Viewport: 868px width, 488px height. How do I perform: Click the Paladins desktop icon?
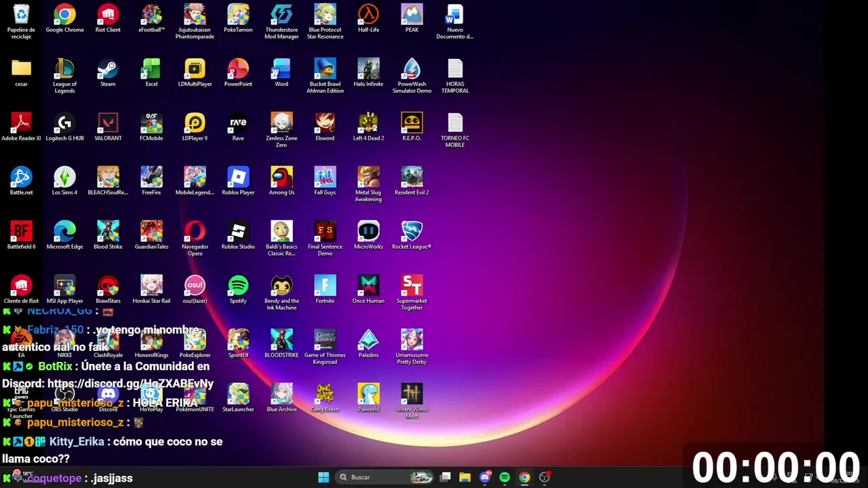click(x=368, y=344)
